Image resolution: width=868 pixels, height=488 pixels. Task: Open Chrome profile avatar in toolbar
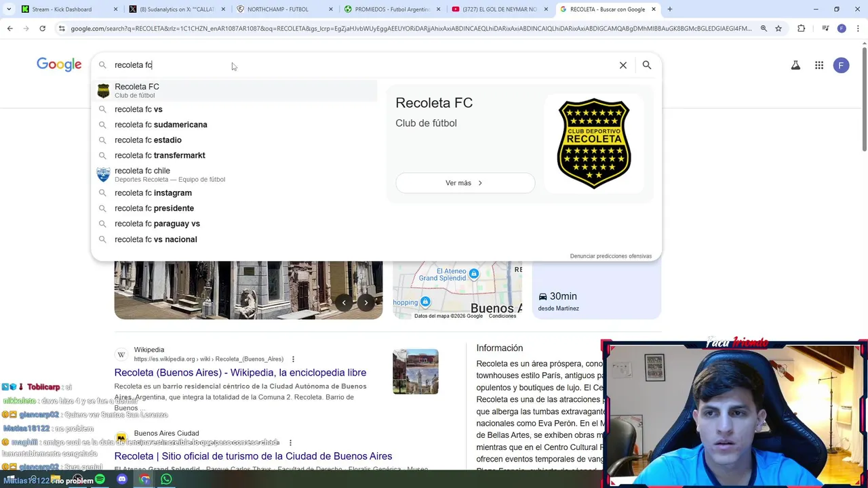842,28
